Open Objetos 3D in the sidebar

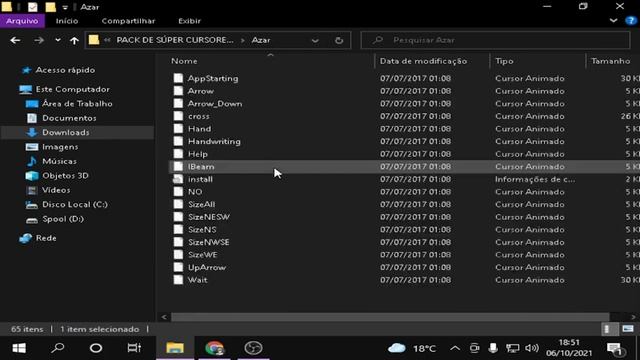65,176
